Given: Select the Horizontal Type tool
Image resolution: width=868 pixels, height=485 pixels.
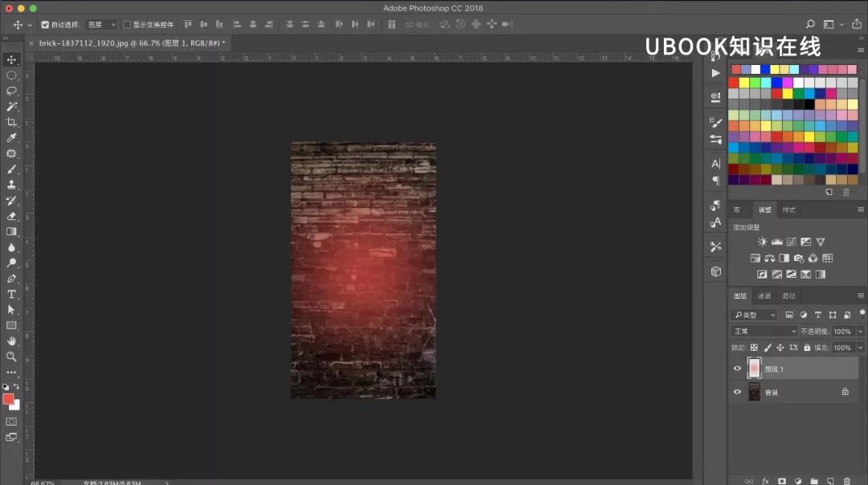Looking at the screenshot, I should pyautogui.click(x=11, y=294).
